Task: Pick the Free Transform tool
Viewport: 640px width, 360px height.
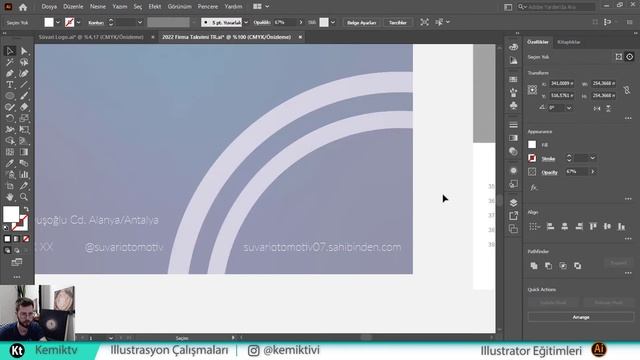Action: tap(24, 130)
